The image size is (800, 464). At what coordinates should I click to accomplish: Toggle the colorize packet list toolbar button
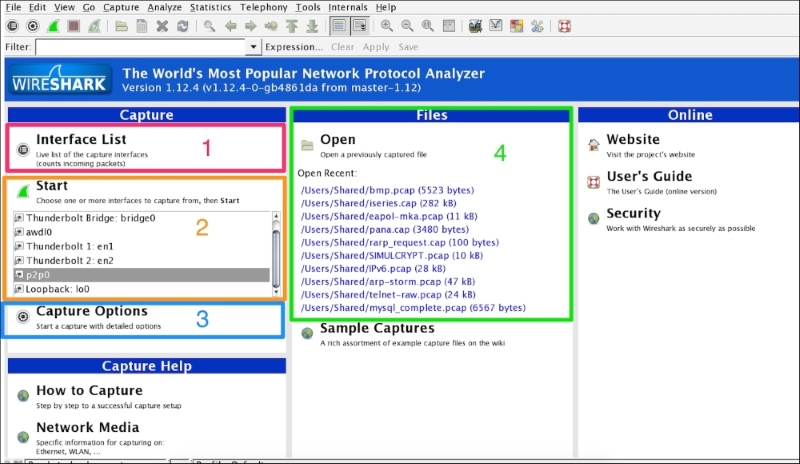(339, 26)
